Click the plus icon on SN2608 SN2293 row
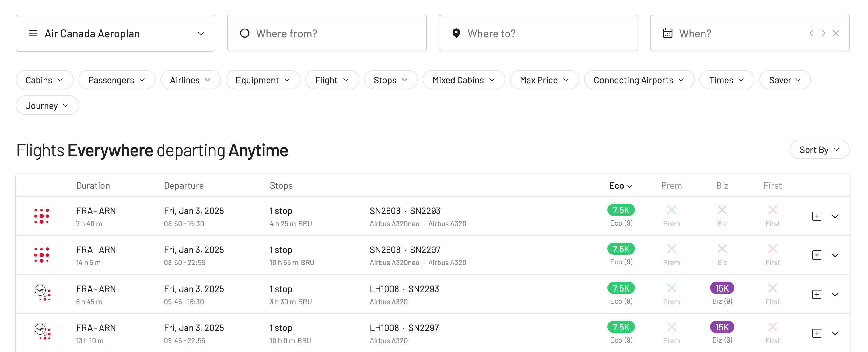 tap(817, 216)
